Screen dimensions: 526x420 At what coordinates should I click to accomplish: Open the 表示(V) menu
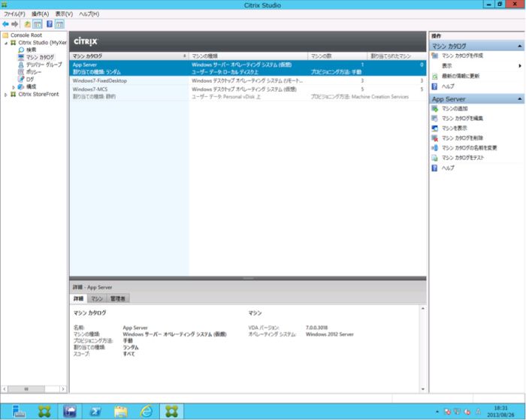coord(64,14)
